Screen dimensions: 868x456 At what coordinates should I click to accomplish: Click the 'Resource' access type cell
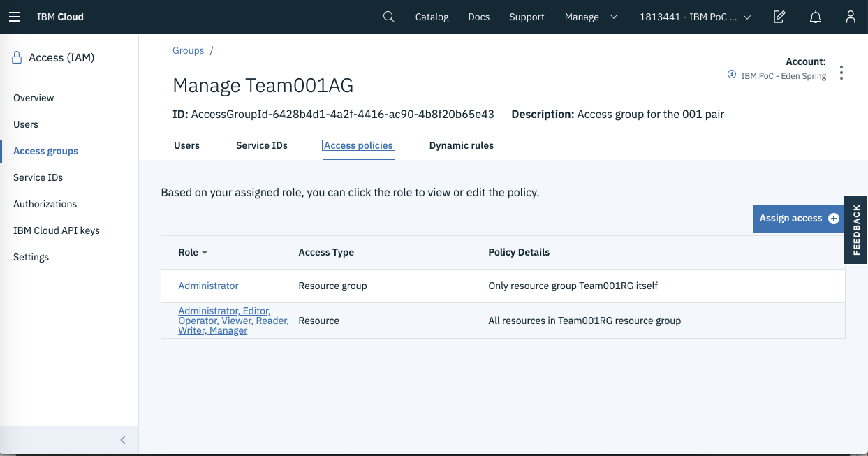click(318, 321)
